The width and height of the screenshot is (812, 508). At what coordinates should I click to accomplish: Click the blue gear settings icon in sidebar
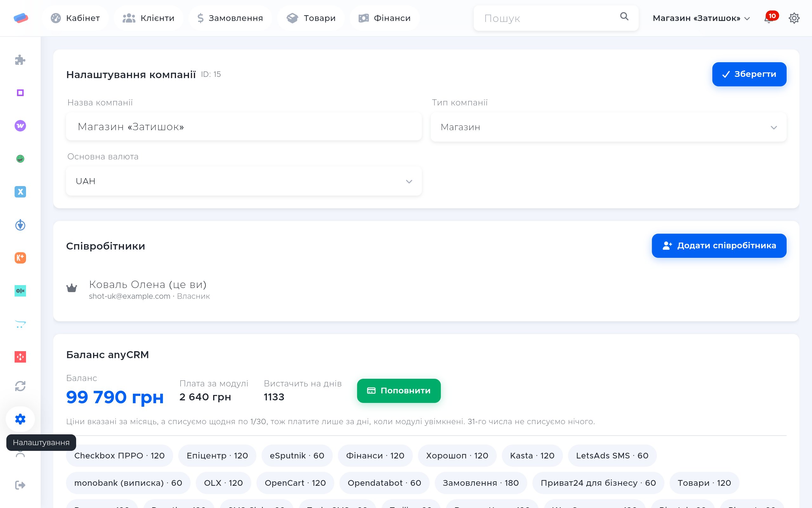tap(20, 419)
